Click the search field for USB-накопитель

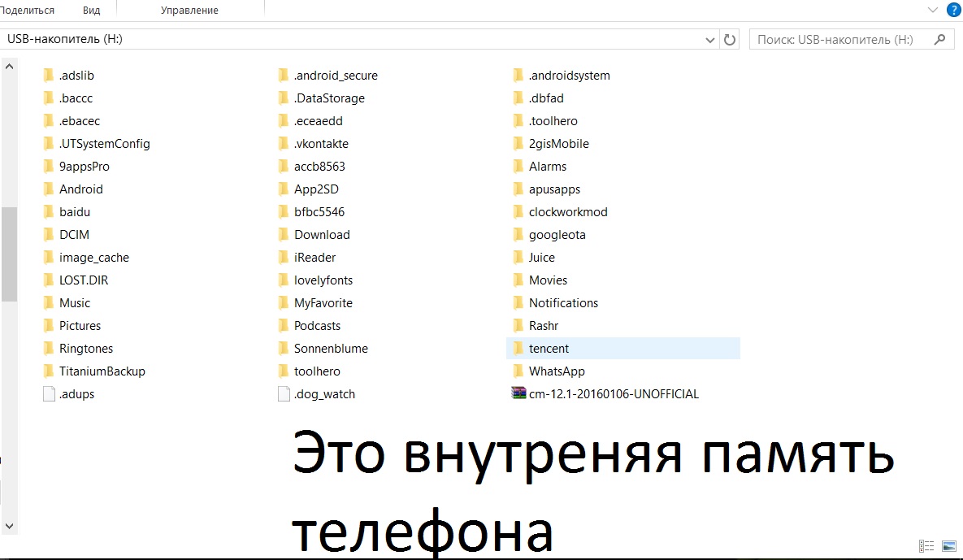tap(841, 39)
